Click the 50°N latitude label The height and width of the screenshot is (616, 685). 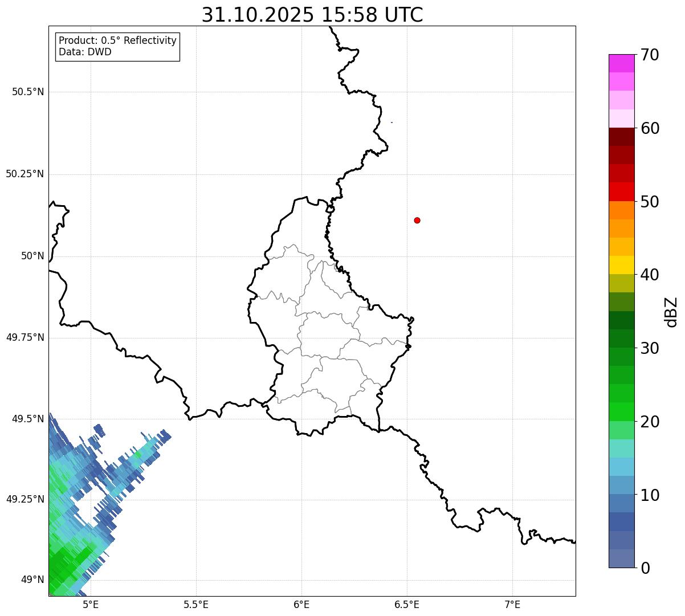(x=32, y=256)
